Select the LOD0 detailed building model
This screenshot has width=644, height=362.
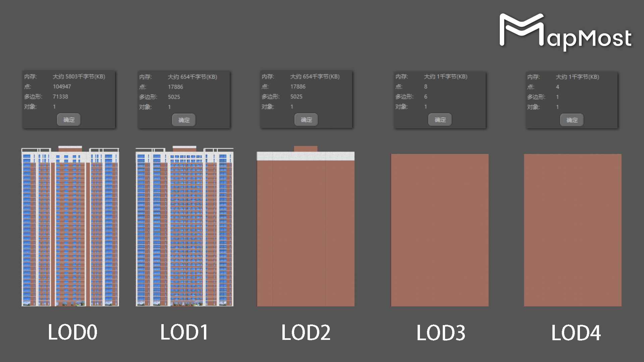70,226
